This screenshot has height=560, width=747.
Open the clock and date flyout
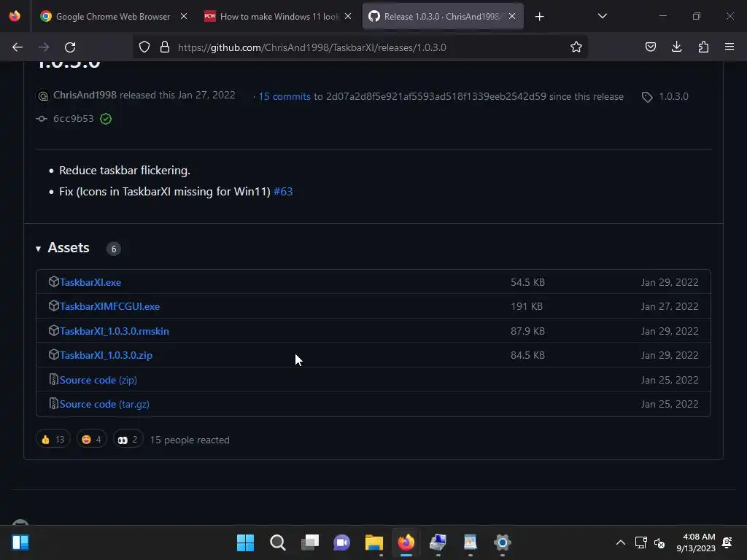pyautogui.click(x=696, y=542)
